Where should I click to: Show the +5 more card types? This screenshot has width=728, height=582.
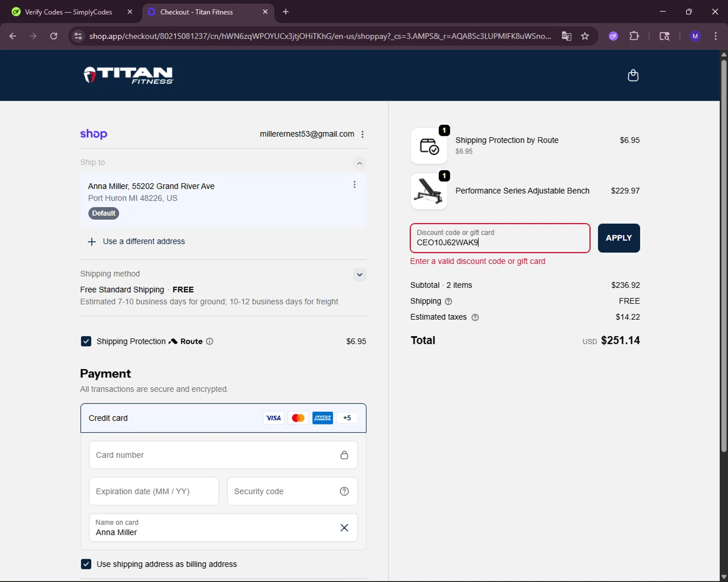(347, 418)
